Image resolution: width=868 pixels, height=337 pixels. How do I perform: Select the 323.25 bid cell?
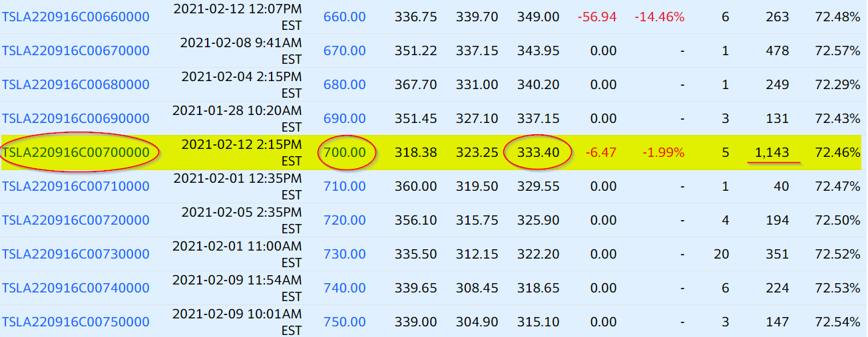(x=477, y=152)
